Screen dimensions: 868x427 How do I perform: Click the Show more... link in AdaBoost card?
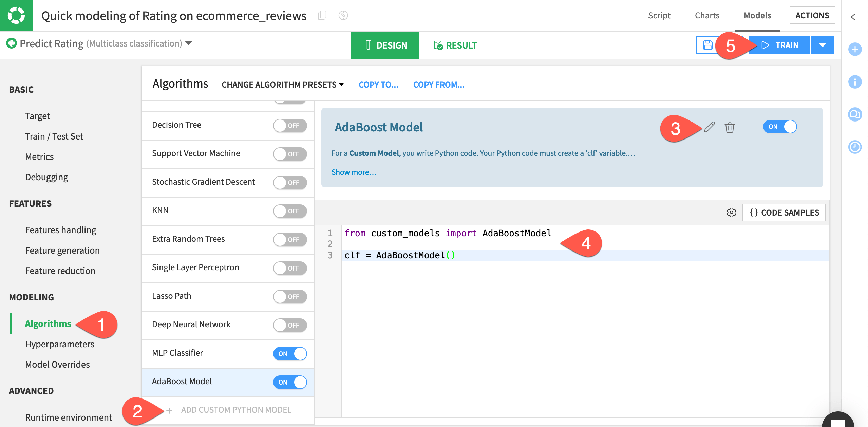coord(354,171)
